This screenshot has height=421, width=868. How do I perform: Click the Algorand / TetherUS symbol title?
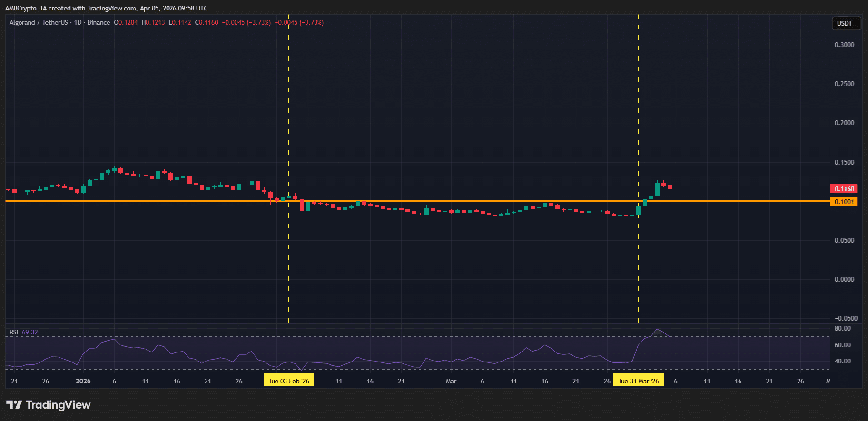39,22
